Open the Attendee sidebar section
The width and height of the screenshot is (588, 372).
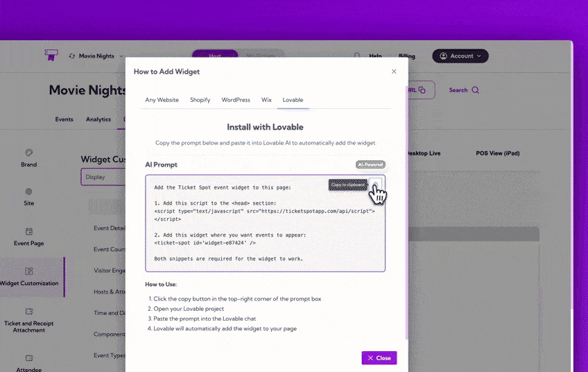(x=29, y=364)
